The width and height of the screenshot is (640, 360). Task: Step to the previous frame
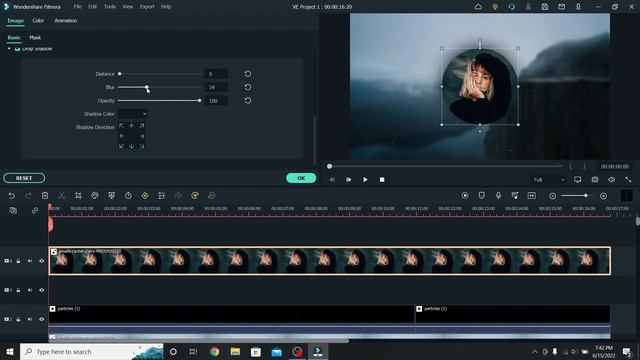332,180
